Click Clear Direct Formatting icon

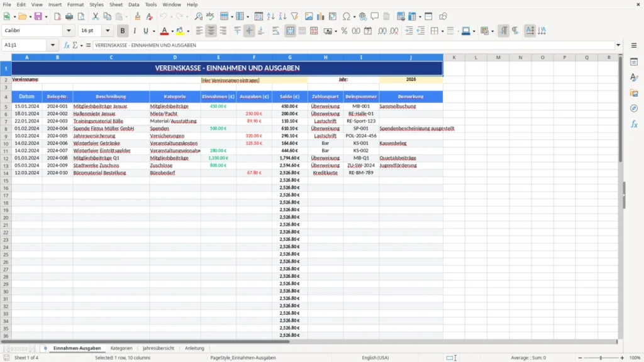[150, 16]
